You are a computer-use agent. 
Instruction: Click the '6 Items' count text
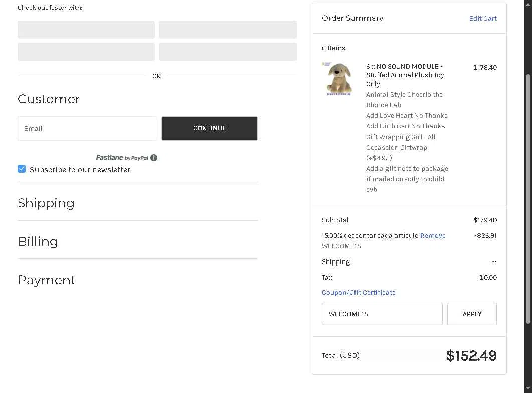coord(333,48)
